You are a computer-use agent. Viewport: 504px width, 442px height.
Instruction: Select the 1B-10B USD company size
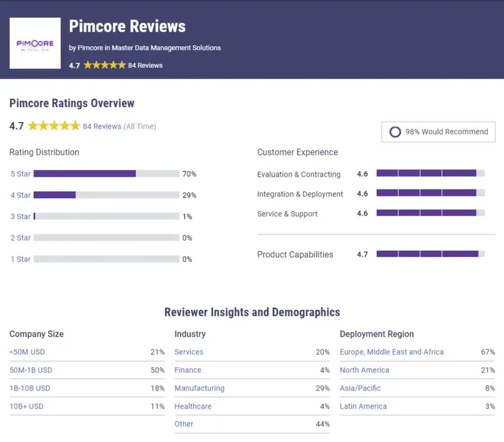[30, 388]
